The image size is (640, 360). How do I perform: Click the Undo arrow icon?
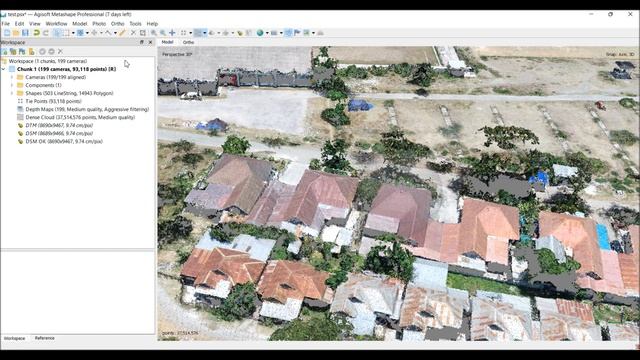click(x=36, y=33)
